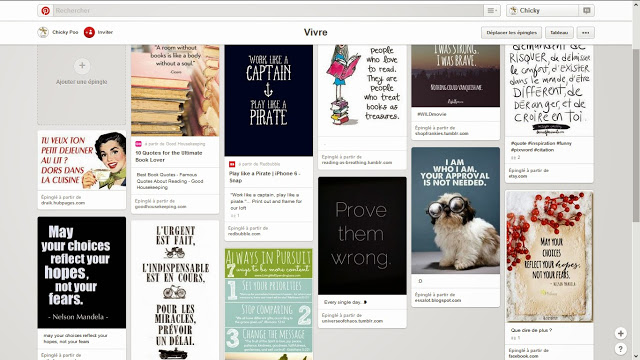Open the Play like a Pirate iPhone 6 title
Viewport: 640px width, 360px height.
(x=264, y=177)
